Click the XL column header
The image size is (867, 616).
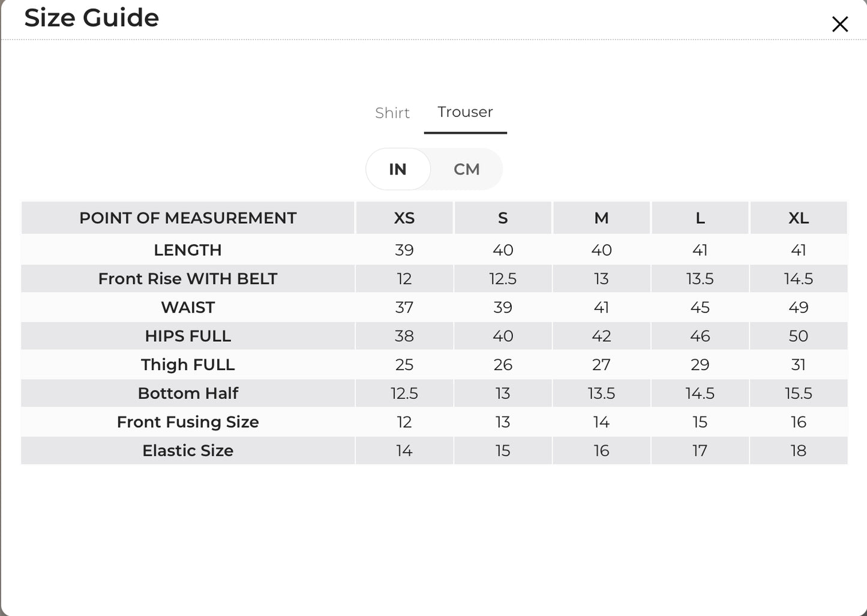tap(799, 218)
